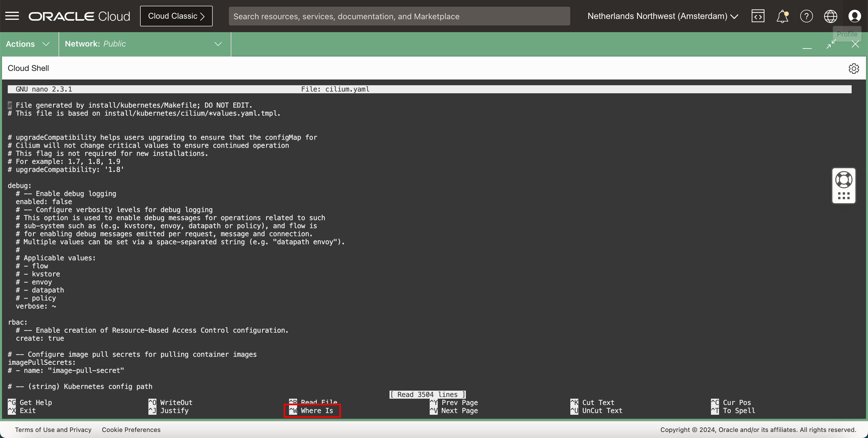Open the Profile avatar menu

(855, 16)
